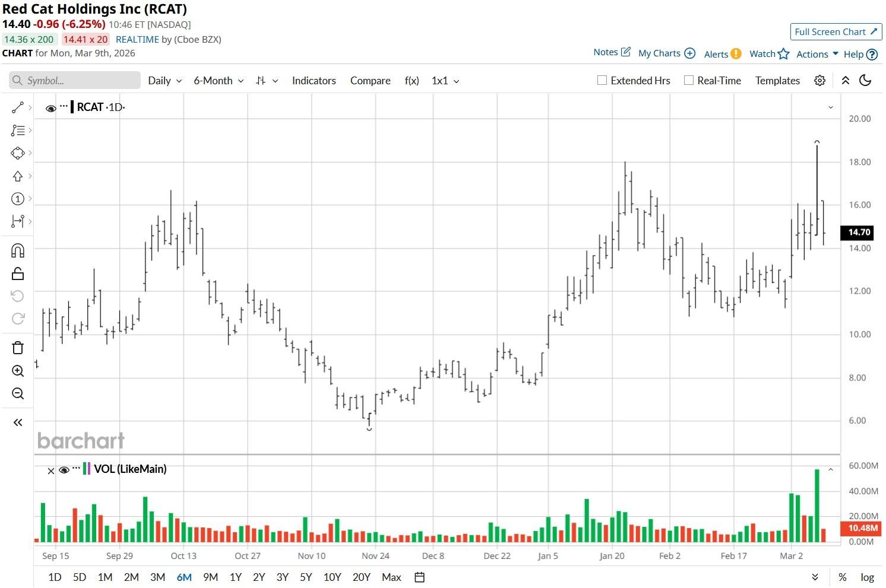Collapse the left drawing toolbar
Image resolution: width=886 pixels, height=588 pixels.
tap(18, 422)
